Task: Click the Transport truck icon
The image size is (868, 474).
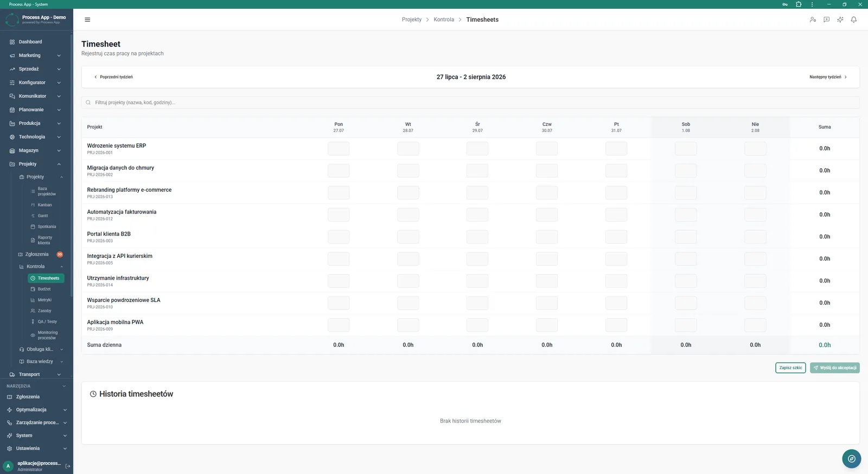Action: 12,375
